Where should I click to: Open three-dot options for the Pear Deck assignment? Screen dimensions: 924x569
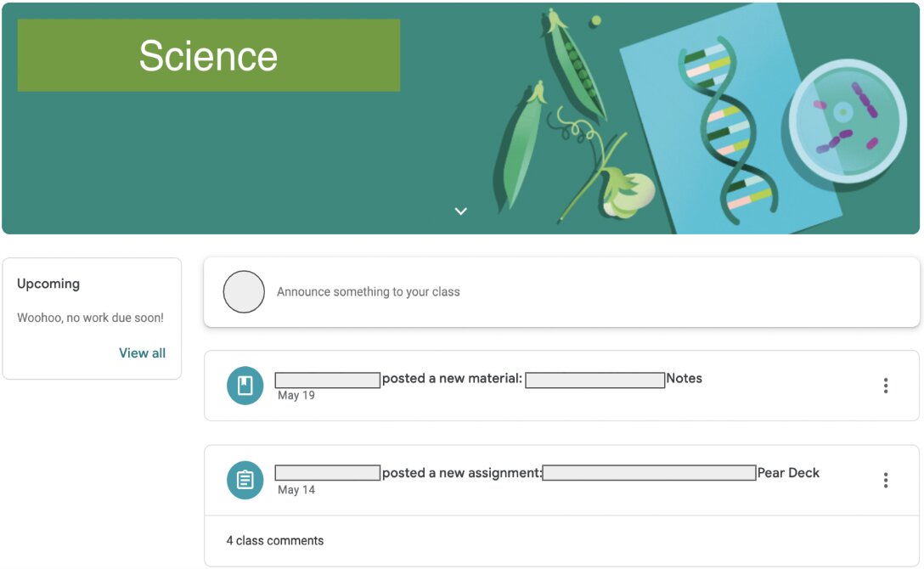tap(885, 481)
